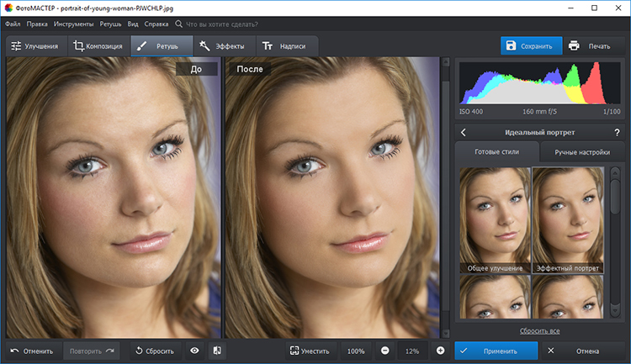Click the Уместить fit-to-screen button

coord(310,351)
